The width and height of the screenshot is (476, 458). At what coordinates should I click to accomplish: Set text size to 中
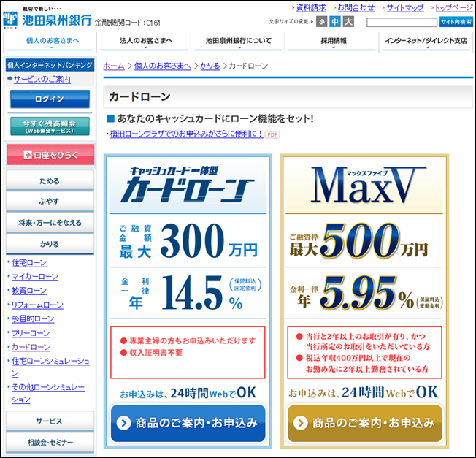[335, 22]
